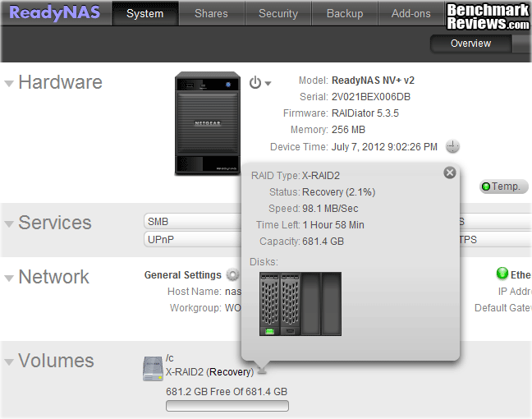Open the Backup tab
Viewport: 532px width, 419px height.
345,14
